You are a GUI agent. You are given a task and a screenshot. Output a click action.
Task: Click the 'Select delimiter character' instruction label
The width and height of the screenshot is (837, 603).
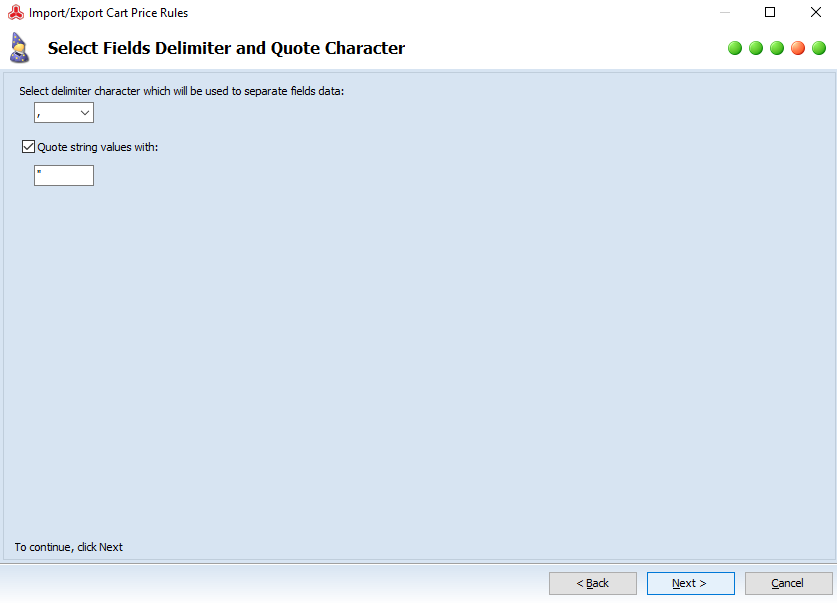181,91
